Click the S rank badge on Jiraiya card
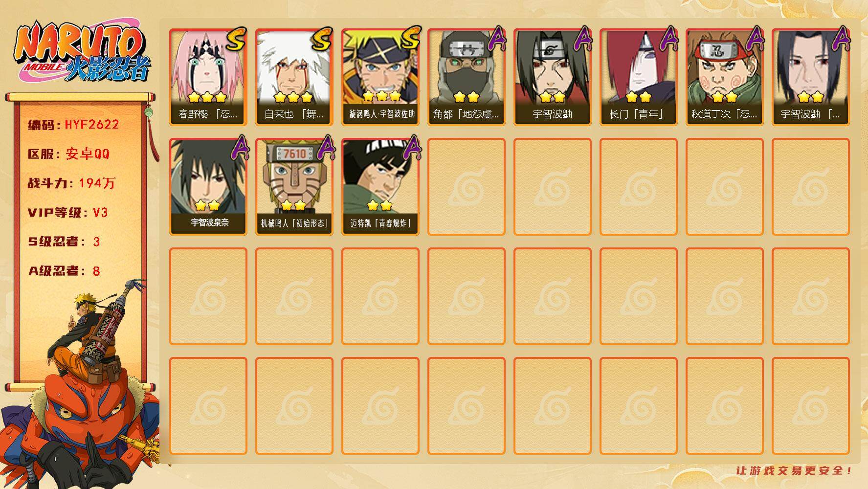Screen dimensions: 868x489 pyautogui.click(x=323, y=39)
